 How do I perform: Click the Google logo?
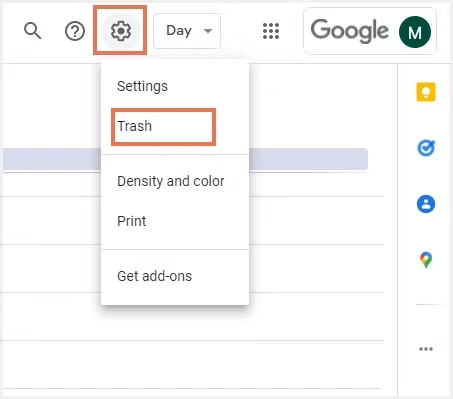[x=350, y=31]
